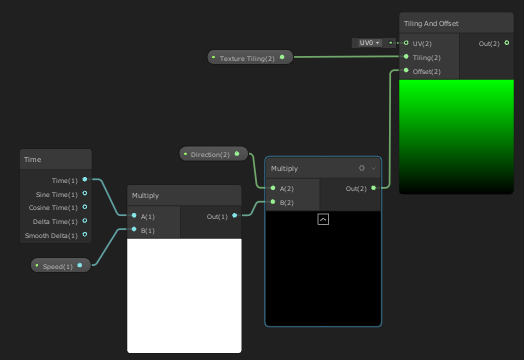
Task: Click the Direction(2) property output port
Action: coord(237,154)
